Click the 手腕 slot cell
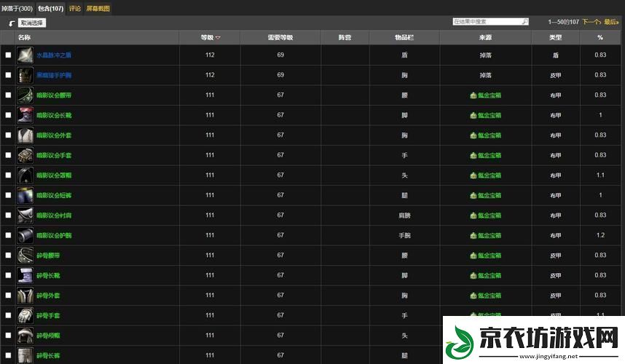 (x=404, y=235)
